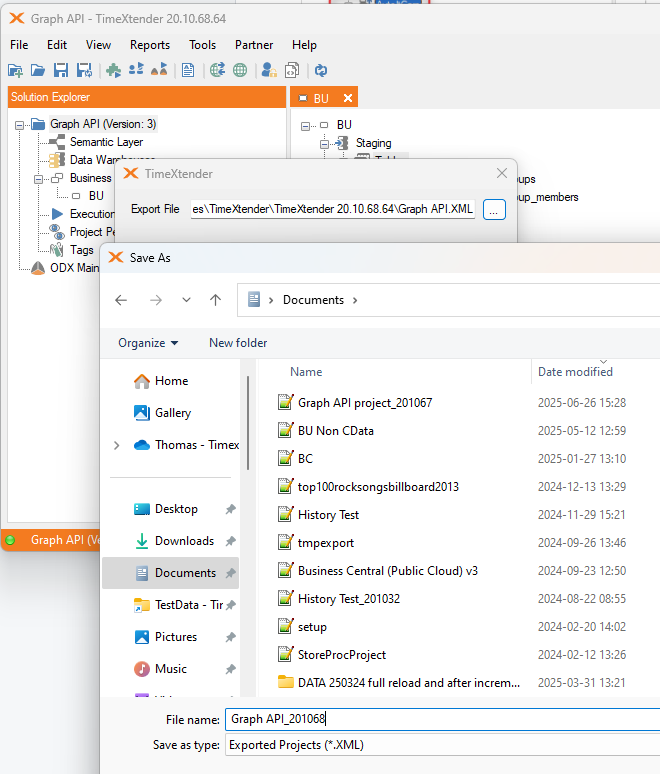Click the Save as deployed version icon

point(84,71)
